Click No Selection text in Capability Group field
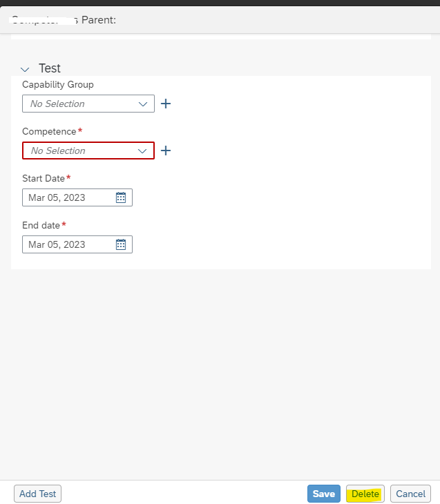The width and height of the screenshot is (440, 504). [57, 104]
